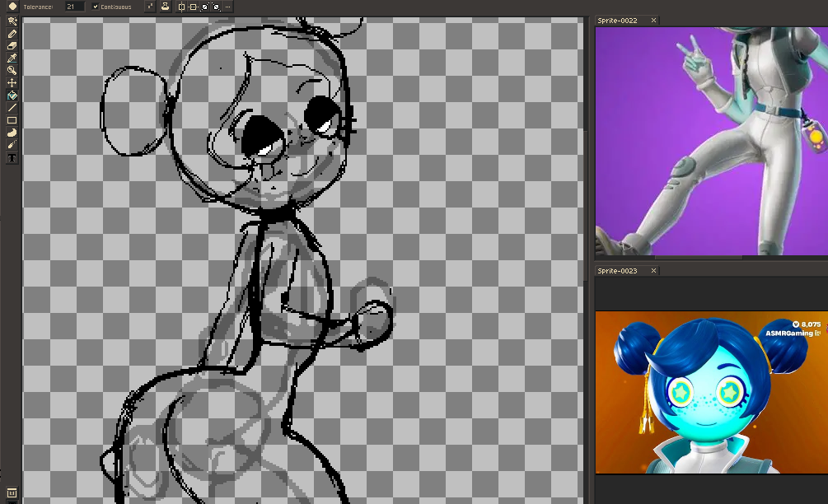Uncheck the Contiguous checkbox
This screenshot has height=504, width=828.
96,7
